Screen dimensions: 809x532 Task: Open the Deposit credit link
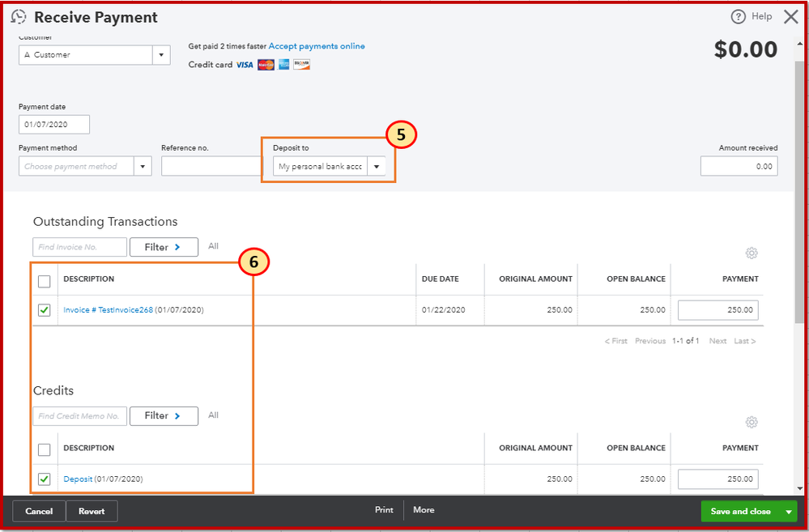[x=78, y=479]
